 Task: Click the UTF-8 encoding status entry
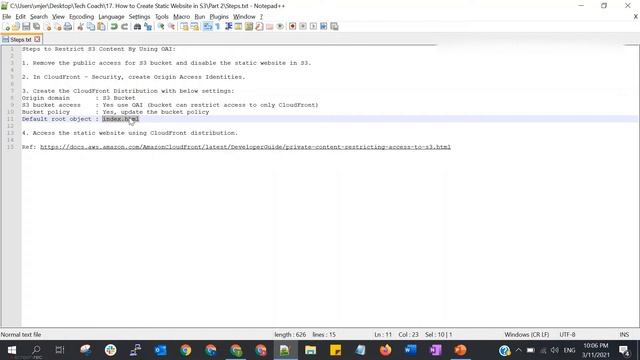(567, 334)
